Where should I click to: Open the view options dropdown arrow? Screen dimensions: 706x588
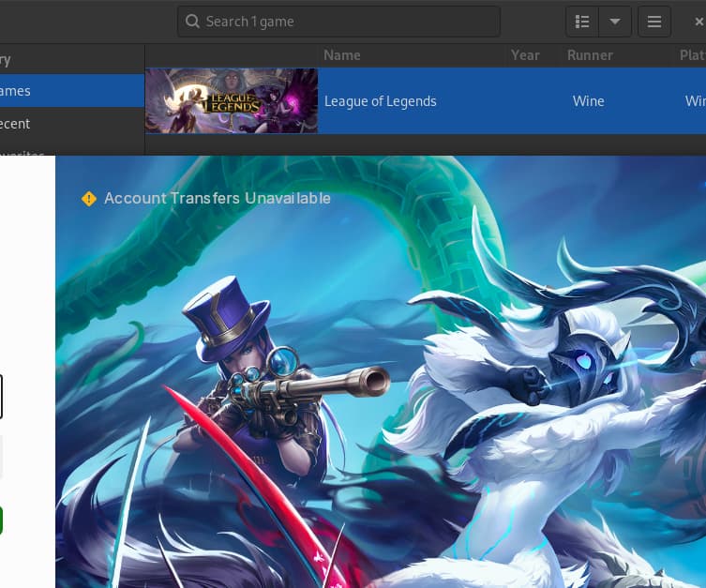(614, 22)
